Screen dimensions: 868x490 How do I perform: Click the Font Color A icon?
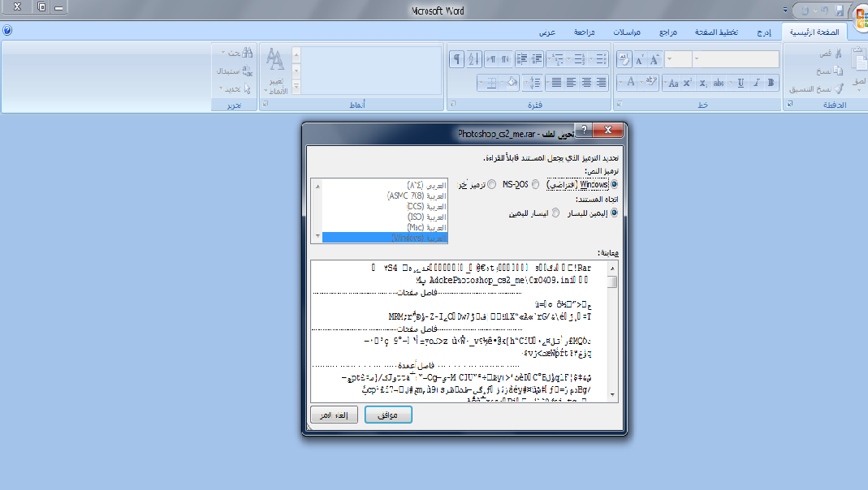click(631, 83)
